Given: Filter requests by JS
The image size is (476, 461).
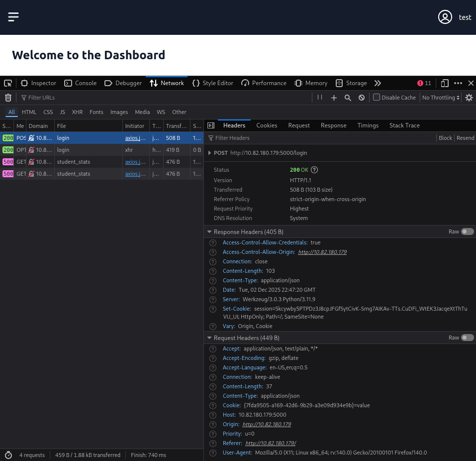Looking at the screenshot, I should 62,112.
